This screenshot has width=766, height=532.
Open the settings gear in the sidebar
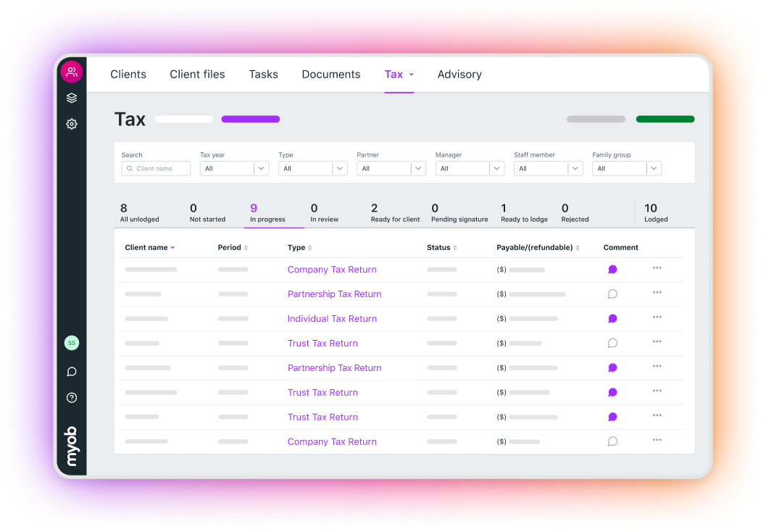pyautogui.click(x=71, y=124)
